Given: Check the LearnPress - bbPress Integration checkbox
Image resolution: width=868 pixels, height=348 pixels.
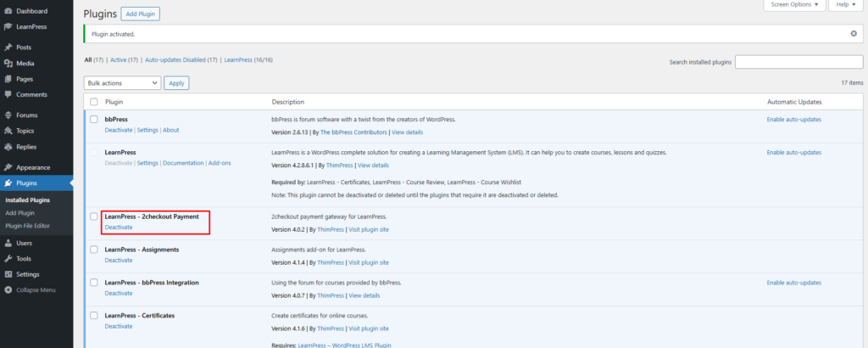Looking at the screenshot, I should tap(93, 283).
